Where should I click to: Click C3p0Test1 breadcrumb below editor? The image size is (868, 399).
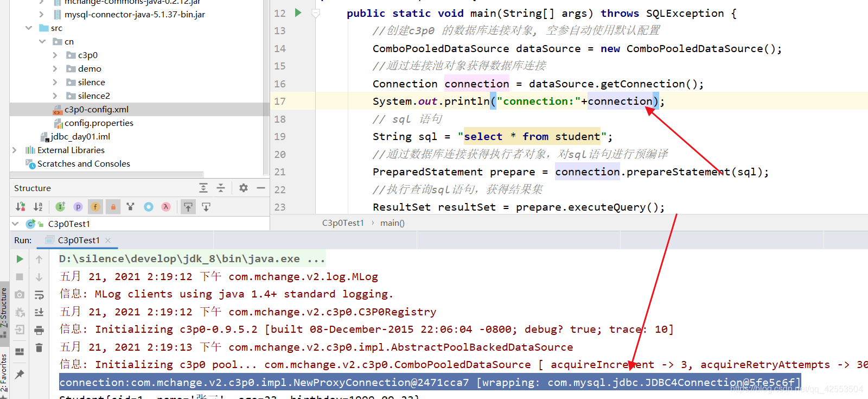[343, 223]
